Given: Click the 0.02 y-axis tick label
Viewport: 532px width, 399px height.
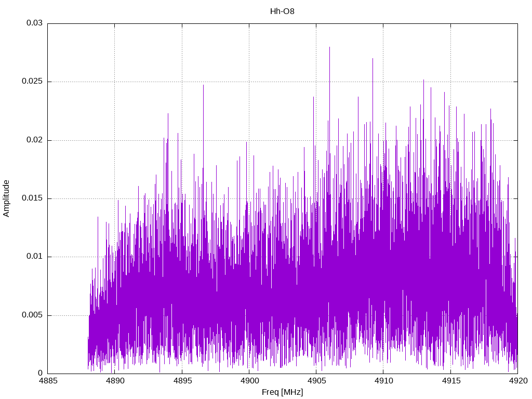Looking at the screenshot, I should point(35,140).
